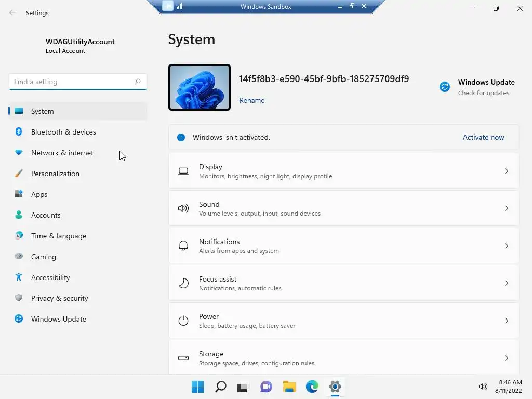Select Accessibility label in sidebar

[50, 277]
